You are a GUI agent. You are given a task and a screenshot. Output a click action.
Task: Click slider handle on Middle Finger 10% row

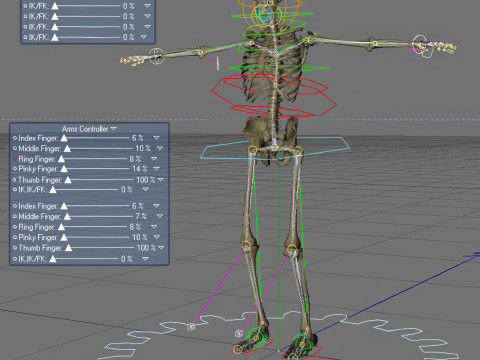click(67, 148)
